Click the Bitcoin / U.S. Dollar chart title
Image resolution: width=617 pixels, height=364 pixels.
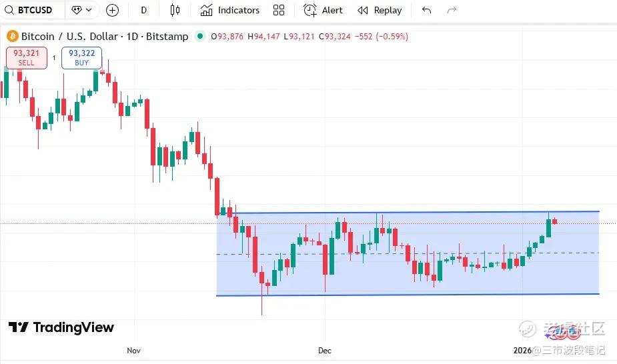pos(105,37)
